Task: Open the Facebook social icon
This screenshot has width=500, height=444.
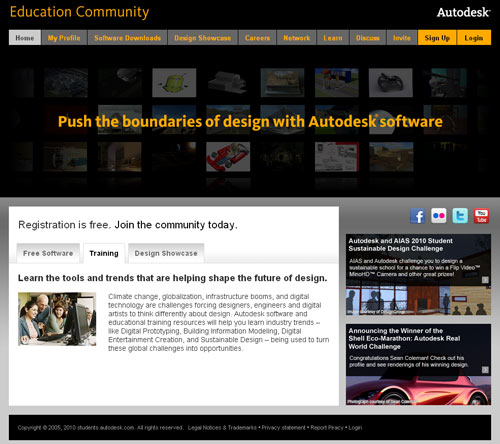Action: [417, 216]
